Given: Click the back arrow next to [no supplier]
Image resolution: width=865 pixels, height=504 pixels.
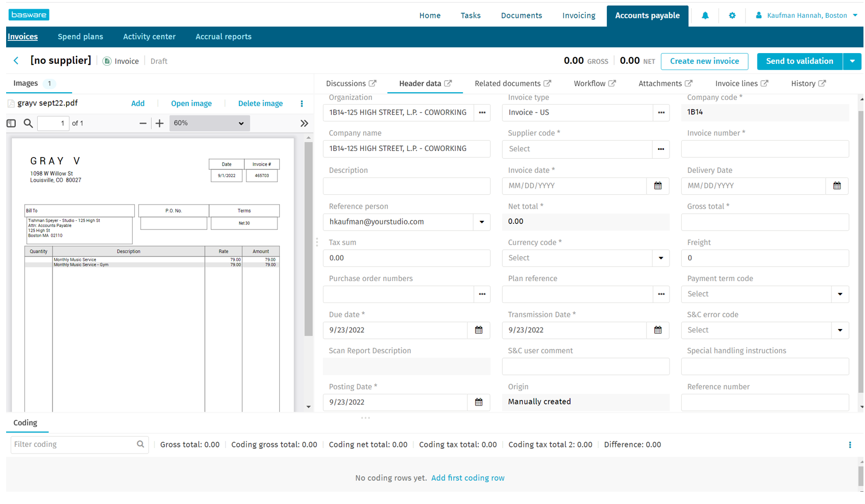Looking at the screenshot, I should (x=16, y=61).
